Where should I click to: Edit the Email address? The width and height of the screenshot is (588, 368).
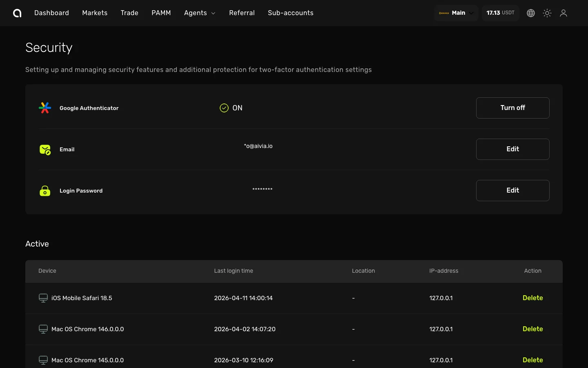coord(512,149)
